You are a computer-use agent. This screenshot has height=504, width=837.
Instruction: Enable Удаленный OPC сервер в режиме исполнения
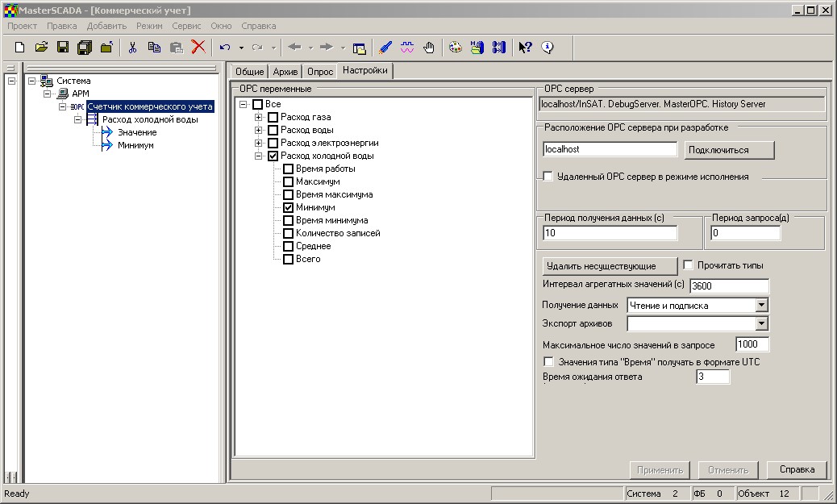pos(548,176)
